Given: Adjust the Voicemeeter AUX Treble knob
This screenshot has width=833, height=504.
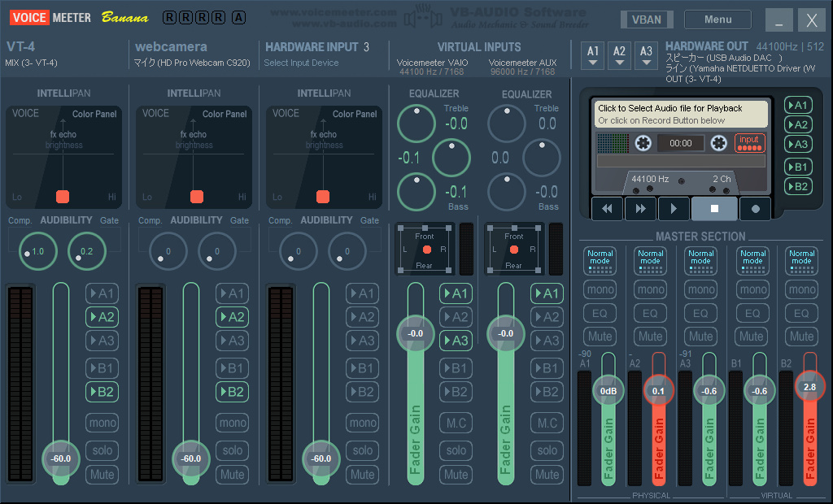Looking at the screenshot, I should point(507,124).
